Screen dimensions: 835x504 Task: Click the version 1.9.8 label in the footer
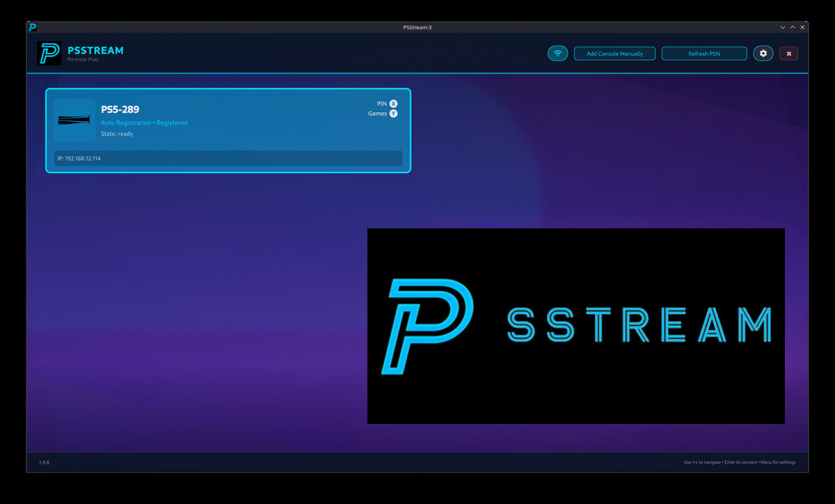[44, 462]
